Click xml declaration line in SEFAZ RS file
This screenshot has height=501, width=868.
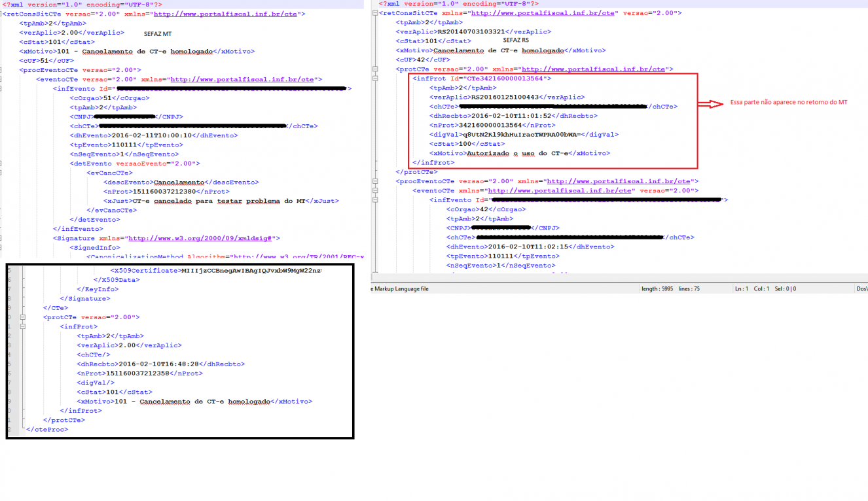pyautogui.click(x=458, y=4)
